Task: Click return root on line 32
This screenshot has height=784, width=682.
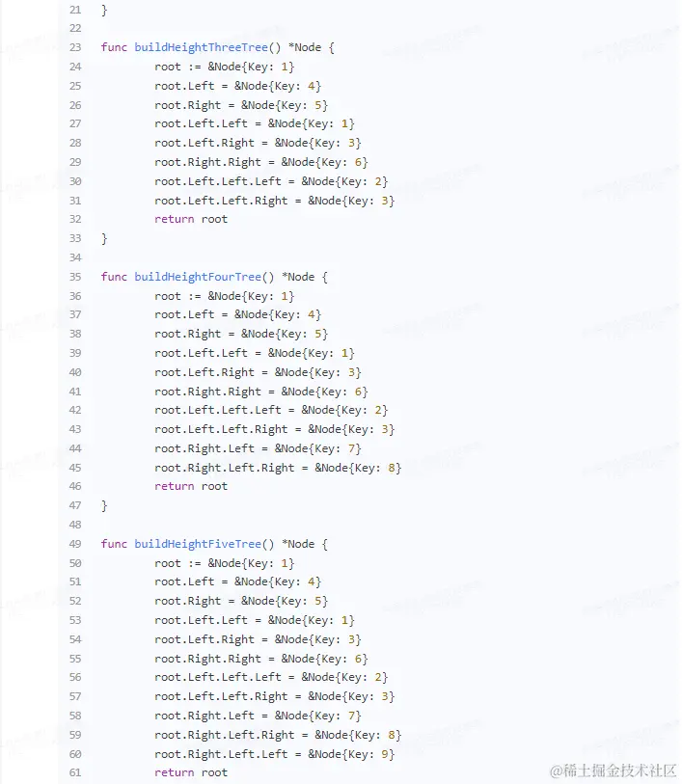Action: point(191,219)
